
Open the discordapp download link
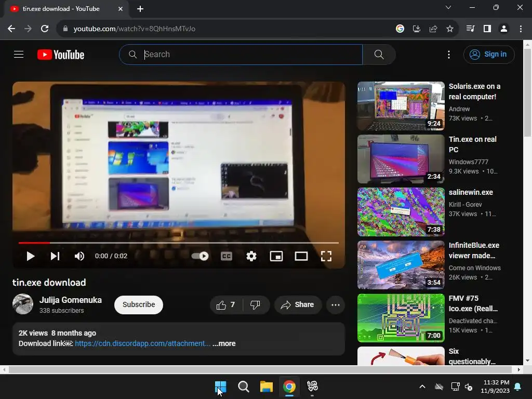(142, 343)
